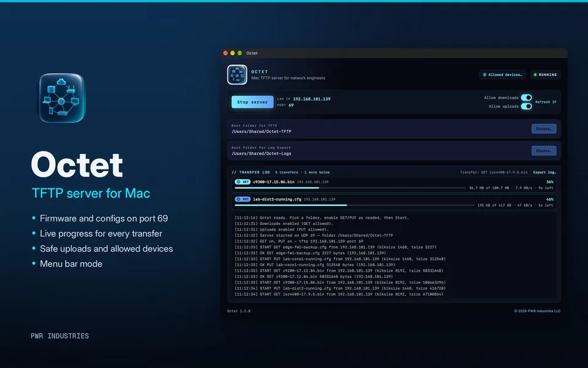Click the PWR INDUSTRIES label at bottom left
Viewport: 588px width, 368px height.
coord(59,335)
